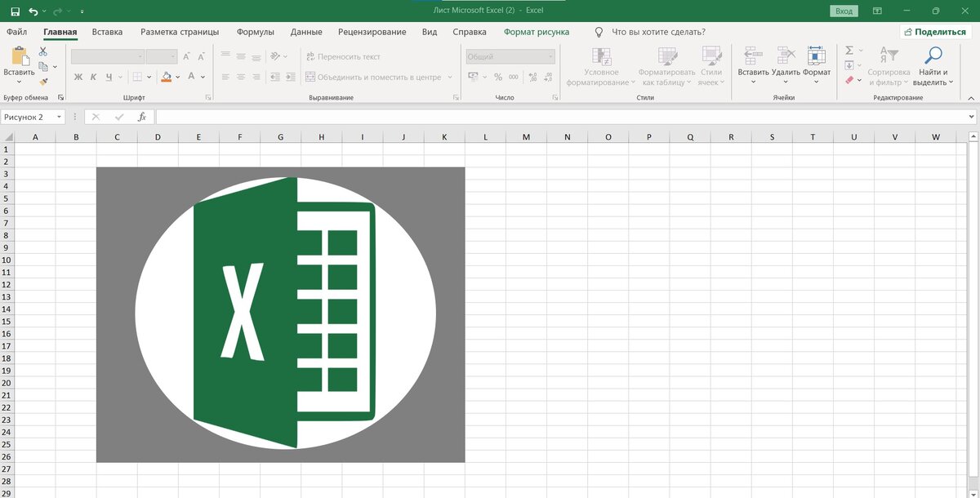
Task: Center text horizontally
Action: pyautogui.click(x=241, y=77)
